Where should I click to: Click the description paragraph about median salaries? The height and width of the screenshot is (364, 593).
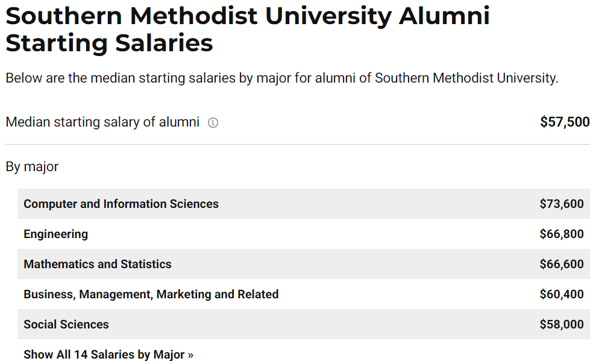point(282,78)
